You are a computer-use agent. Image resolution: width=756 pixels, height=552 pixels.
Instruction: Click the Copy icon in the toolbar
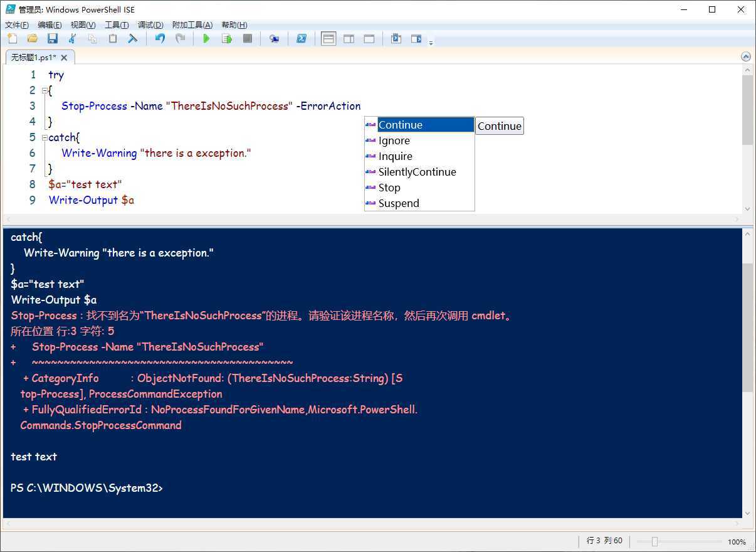(92, 39)
